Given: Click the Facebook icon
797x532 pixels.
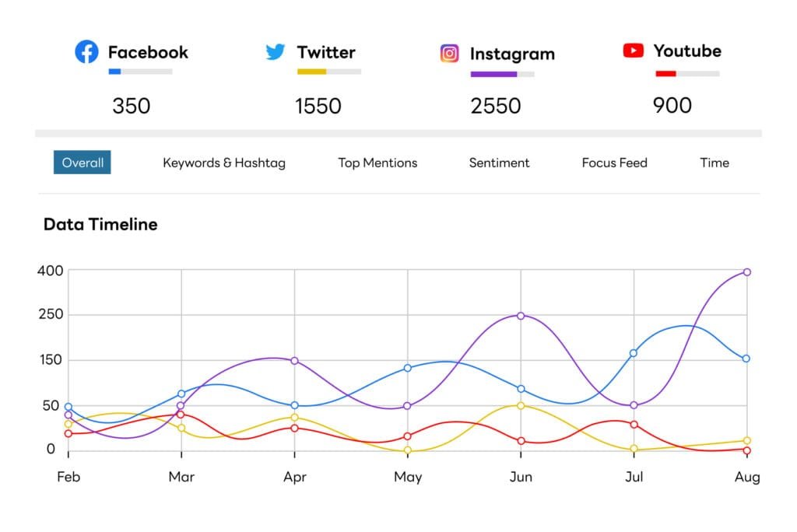Looking at the screenshot, I should click(86, 51).
